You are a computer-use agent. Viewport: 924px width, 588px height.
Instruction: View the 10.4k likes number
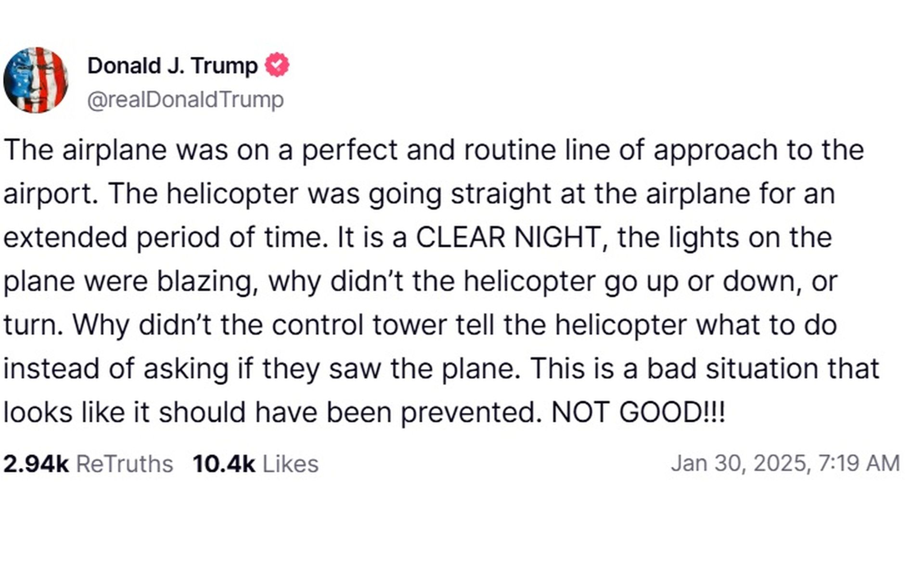click(x=224, y=464)
